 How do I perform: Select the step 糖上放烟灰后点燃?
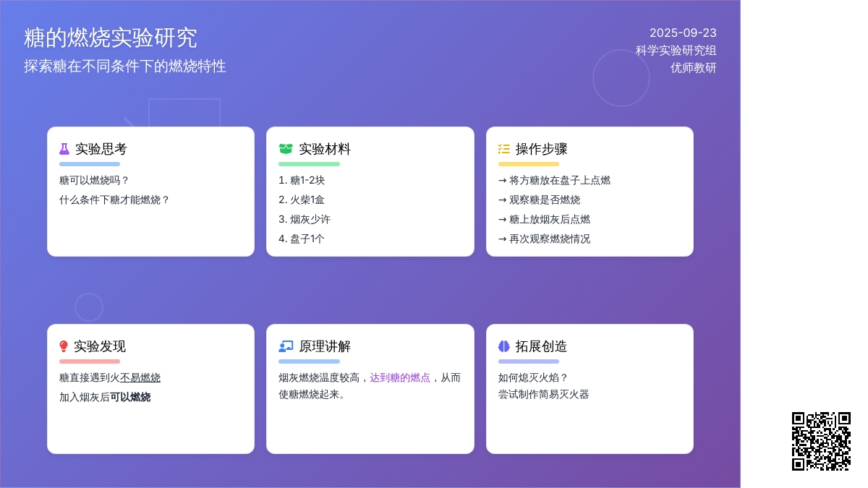click(x=550, y=219)
